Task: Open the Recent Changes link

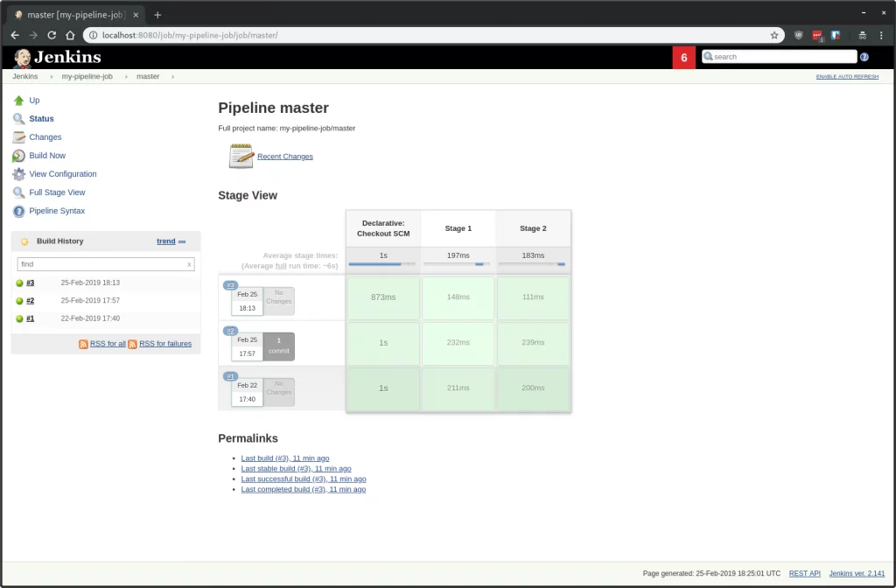Action: (284, 157)
